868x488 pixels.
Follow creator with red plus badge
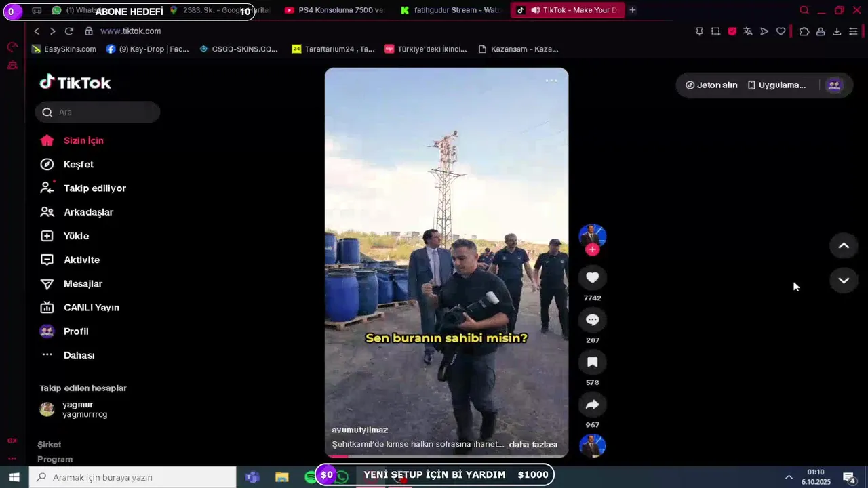592,249
